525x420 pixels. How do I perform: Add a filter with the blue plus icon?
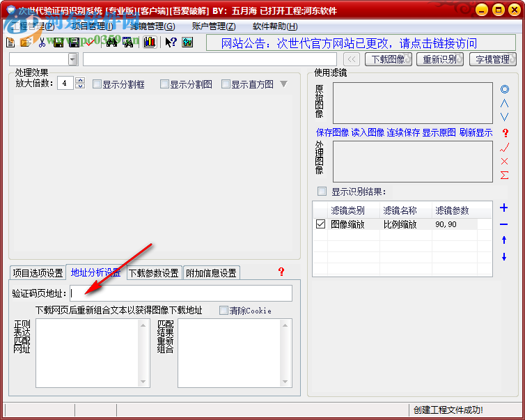[504, 208]
